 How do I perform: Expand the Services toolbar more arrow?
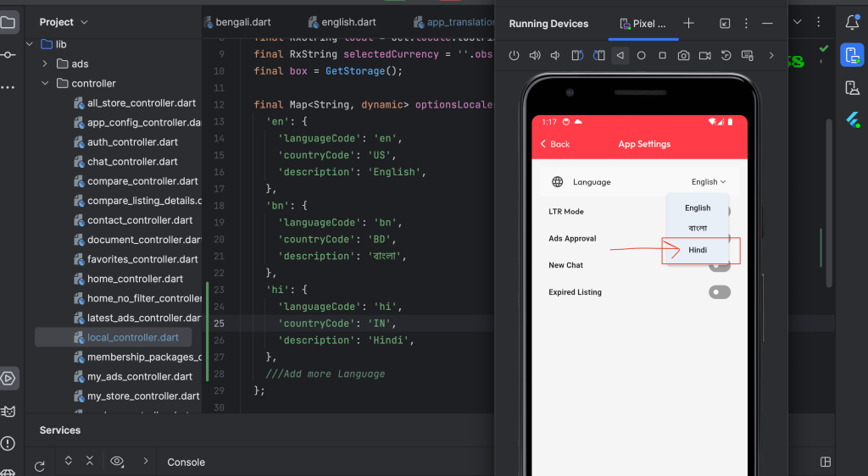point(146,461)
